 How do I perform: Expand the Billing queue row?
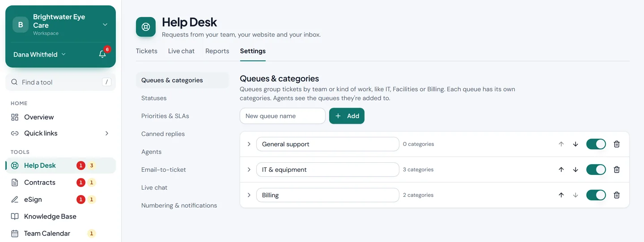click(249, 195)
